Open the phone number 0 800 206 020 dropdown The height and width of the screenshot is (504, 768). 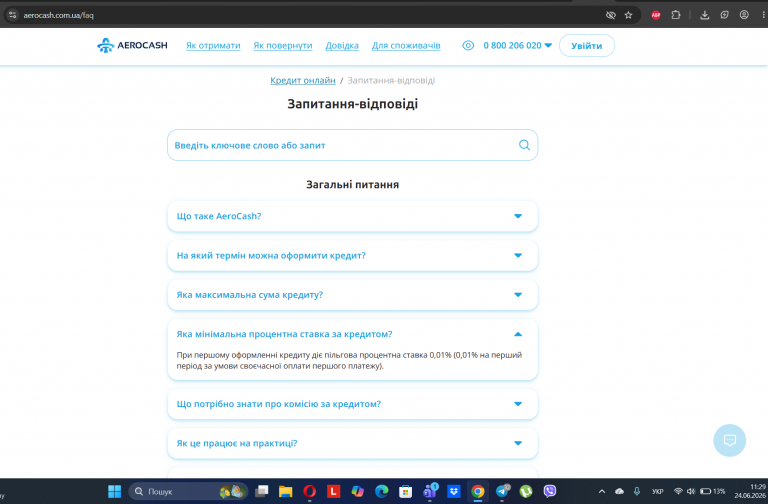(x=518, y=46)
